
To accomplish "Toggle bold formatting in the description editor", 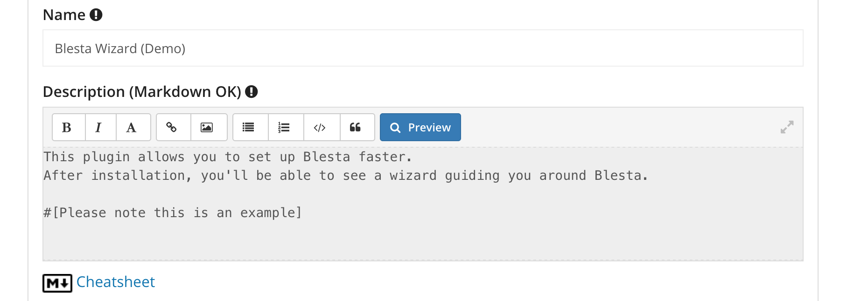I will (x=67, y=127).
